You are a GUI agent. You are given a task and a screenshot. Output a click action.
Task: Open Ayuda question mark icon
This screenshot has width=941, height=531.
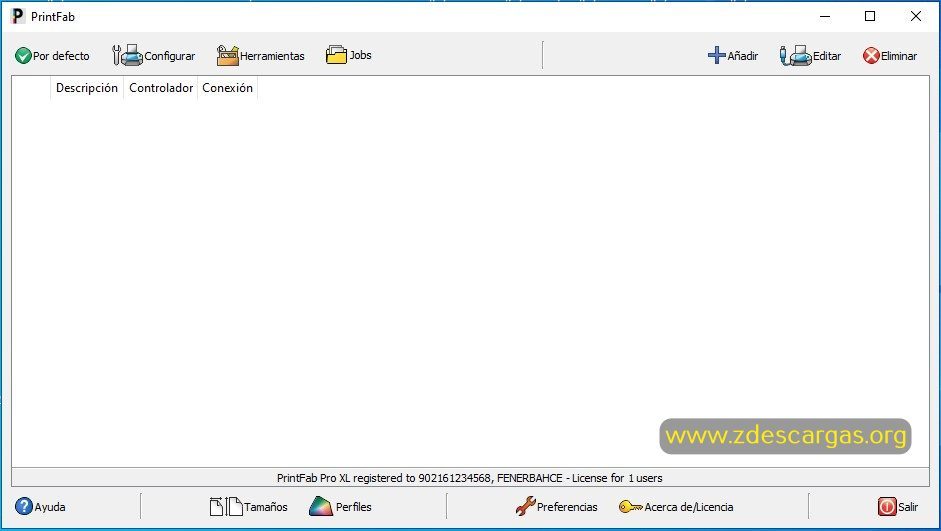pos(24,506)
